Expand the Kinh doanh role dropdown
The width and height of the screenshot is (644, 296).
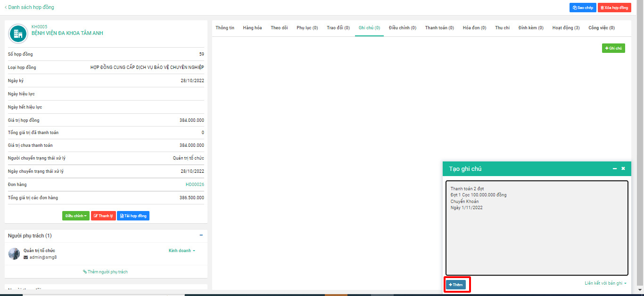[x=182, y=251]
